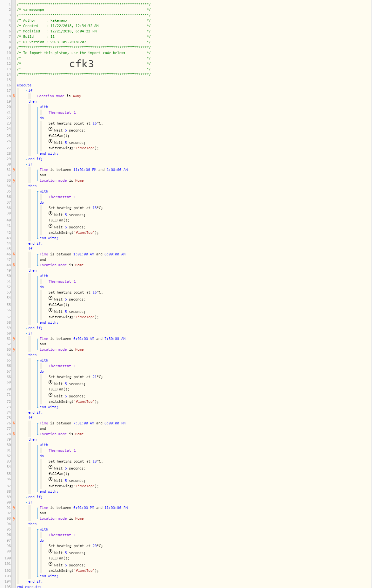Image resolution: width=374 pixels, height=588 pixels.
Task: Click the clock icon on line 86
Action: (x=50, y=479)
